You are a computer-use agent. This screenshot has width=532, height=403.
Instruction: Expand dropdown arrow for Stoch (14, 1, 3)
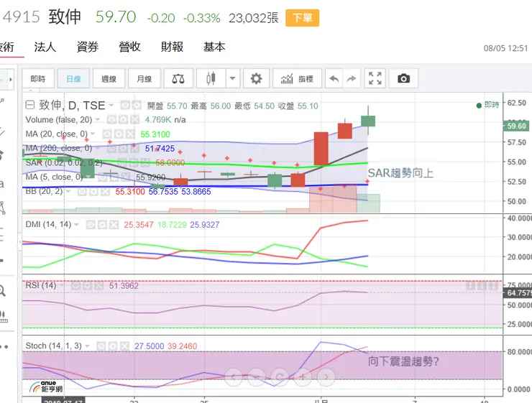click(x=87, y=346)
